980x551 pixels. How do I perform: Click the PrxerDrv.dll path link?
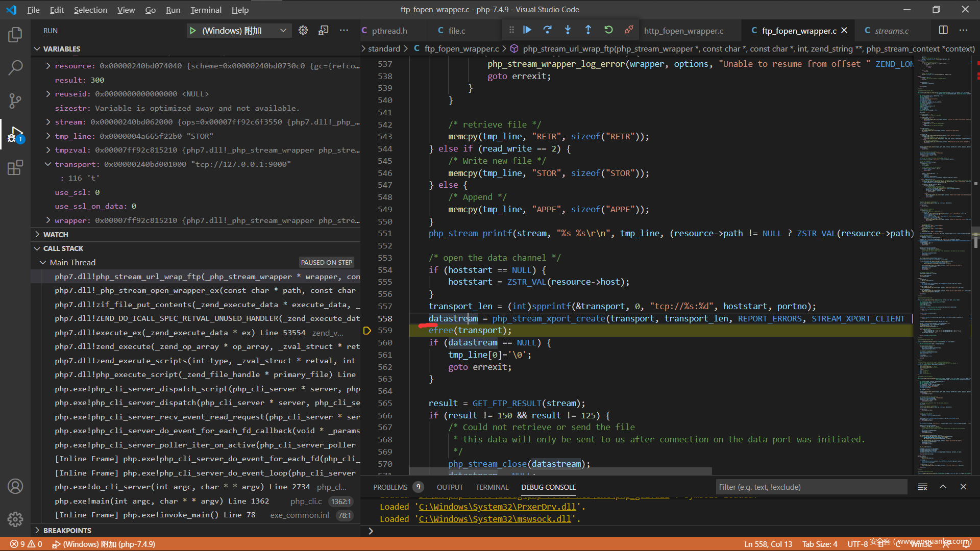[497, 507]
